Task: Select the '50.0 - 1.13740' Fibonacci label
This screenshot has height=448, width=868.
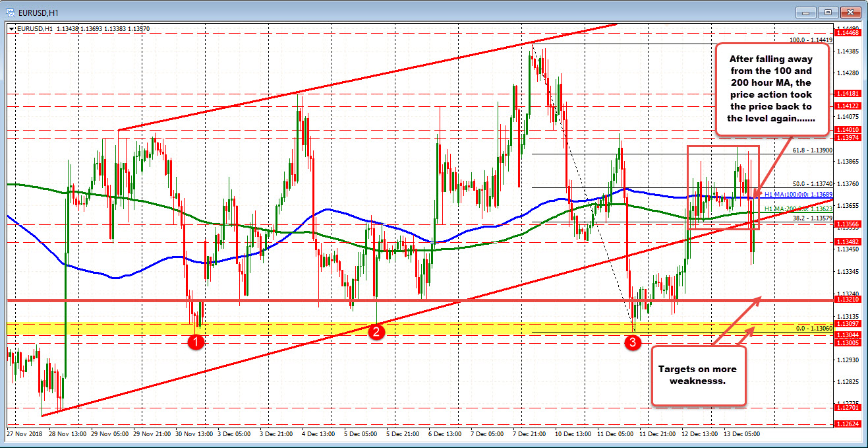Action: [813, 183]
